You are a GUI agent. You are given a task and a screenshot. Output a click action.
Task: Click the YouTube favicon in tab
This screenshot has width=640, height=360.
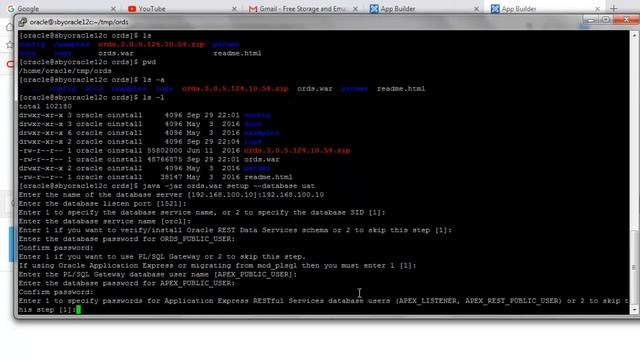pyautogui.click(x=132, y=9)
